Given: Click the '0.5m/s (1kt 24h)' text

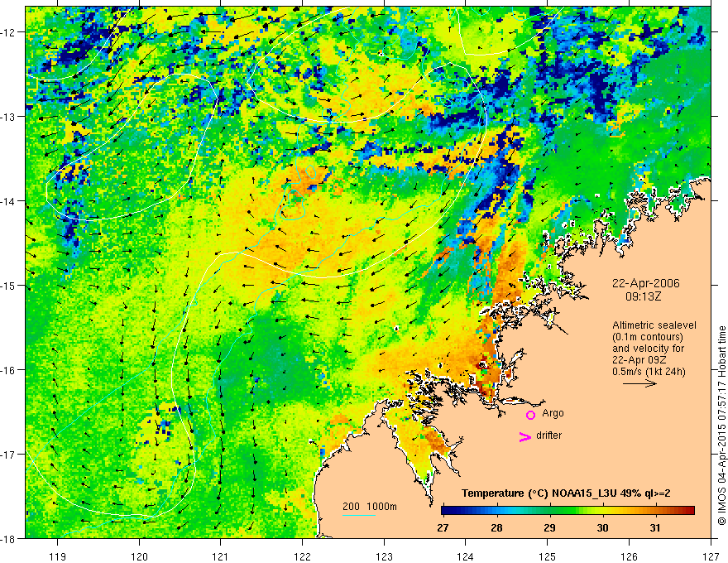Looking at the screenshot, I should point(649,372).
